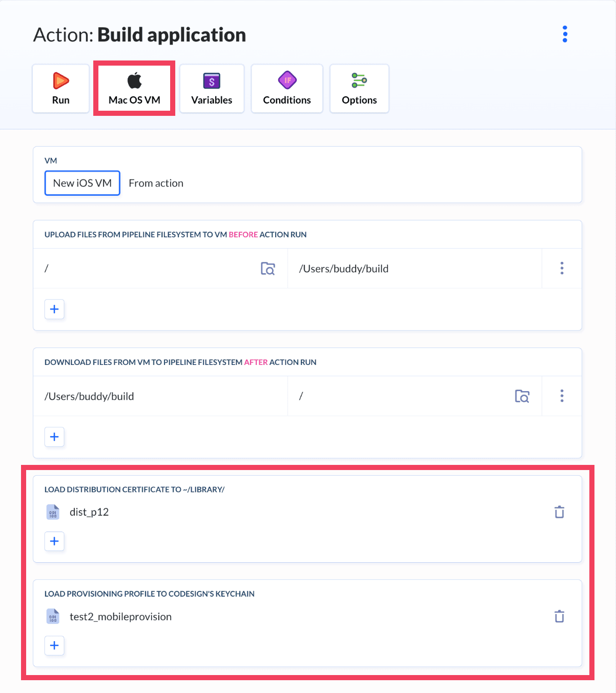Viewport: 616px width, 693px height.
Task: Select the Options tab
Action: tap(359, 89)
